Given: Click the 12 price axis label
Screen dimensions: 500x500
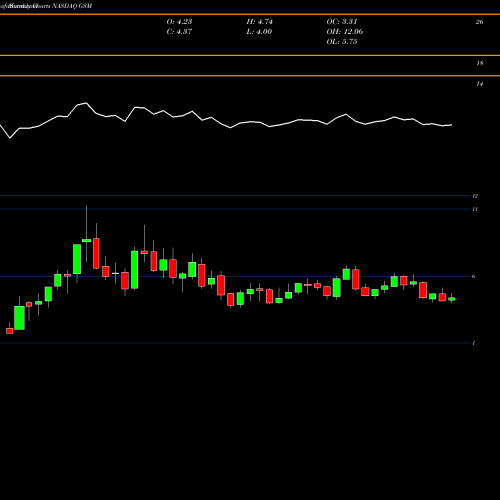Looking at the screenshot, I should click(475, 196).
